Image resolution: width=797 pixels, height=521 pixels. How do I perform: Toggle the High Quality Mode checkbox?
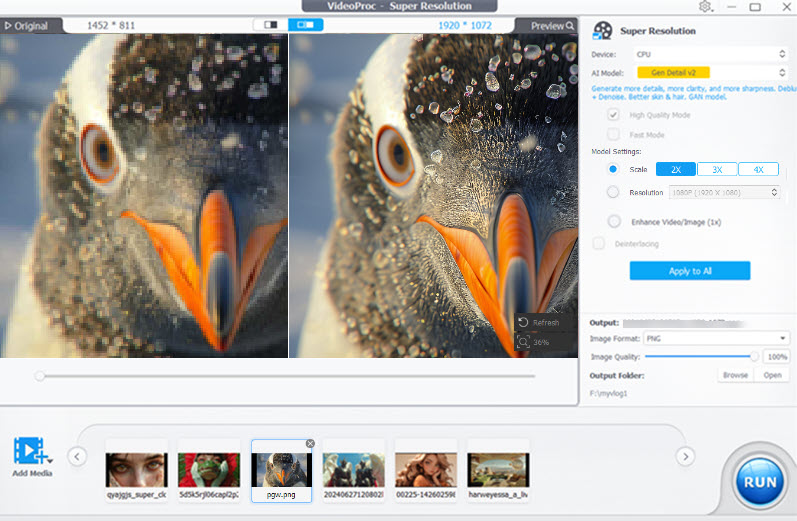coord(614,115)
